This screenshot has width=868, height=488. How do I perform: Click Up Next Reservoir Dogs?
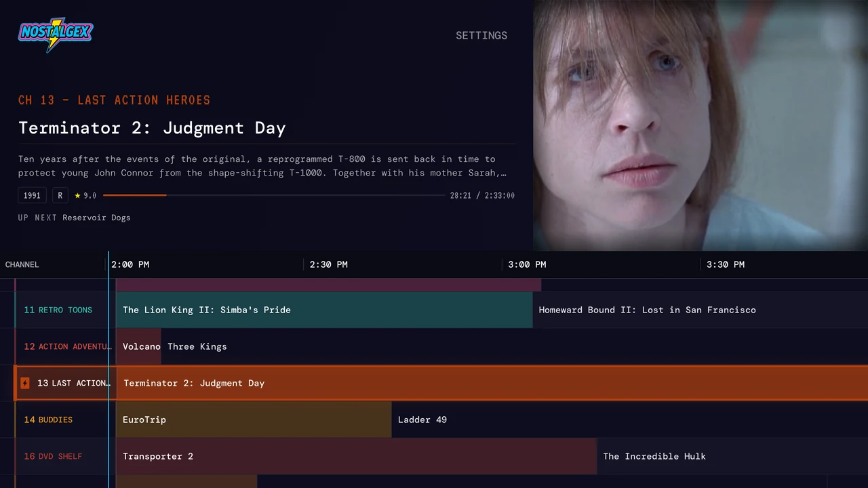74,218
